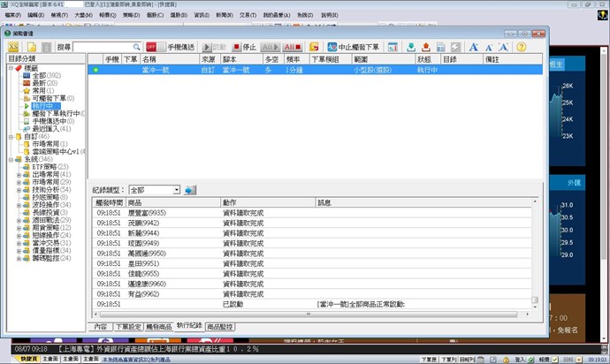This screenshot has height=364, width=610.
Task: Open the 紀錄類型 dropdown
Action: [176, 190]
